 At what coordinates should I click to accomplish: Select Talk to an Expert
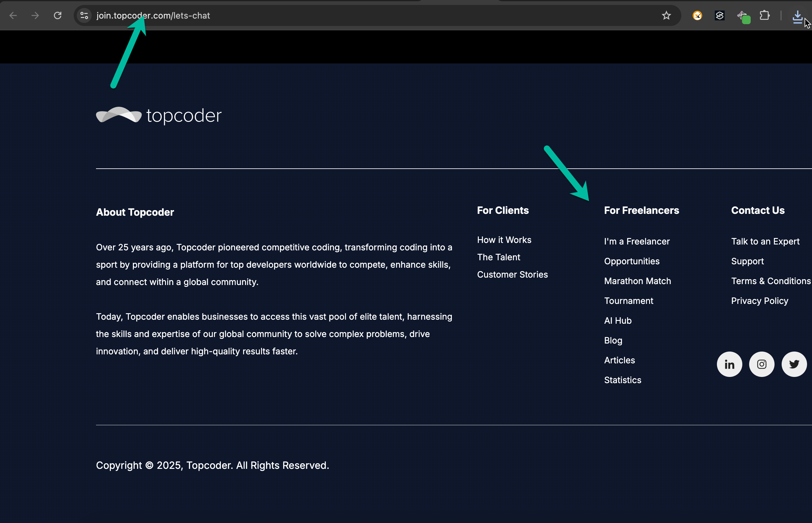pos(765,241)
